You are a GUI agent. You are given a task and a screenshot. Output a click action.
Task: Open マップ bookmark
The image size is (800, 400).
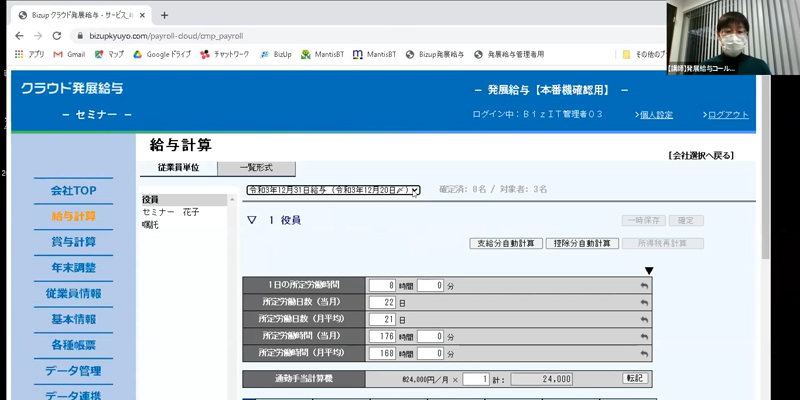point(109,54)
